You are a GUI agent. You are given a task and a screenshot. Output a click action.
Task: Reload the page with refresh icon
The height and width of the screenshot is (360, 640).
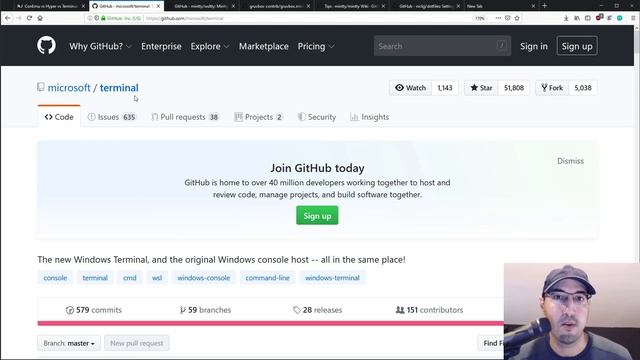[29, 18]
